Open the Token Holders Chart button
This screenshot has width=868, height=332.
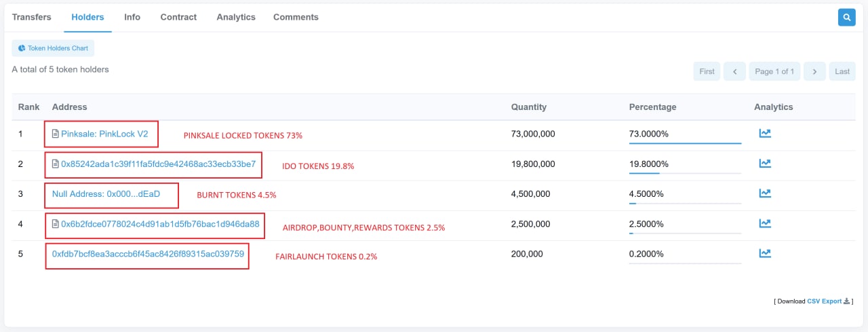click(53, 48)
